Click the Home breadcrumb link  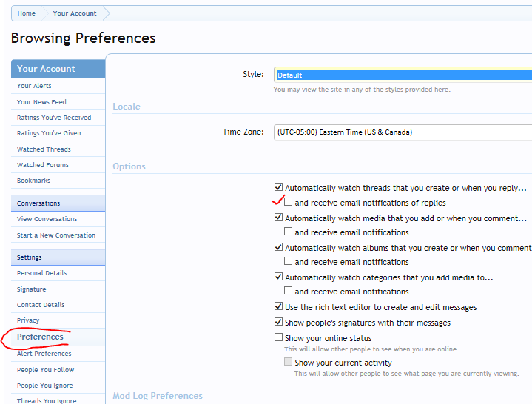(x=27, y=13)
